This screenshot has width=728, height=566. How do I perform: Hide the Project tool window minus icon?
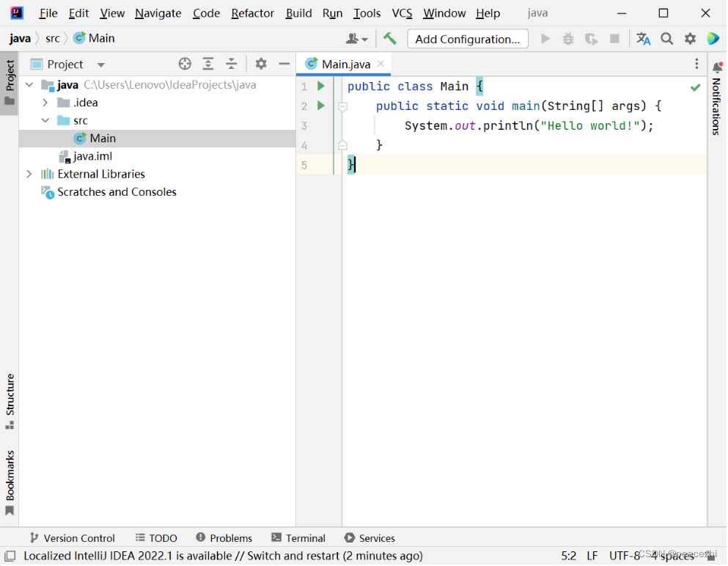click(284, 65)
